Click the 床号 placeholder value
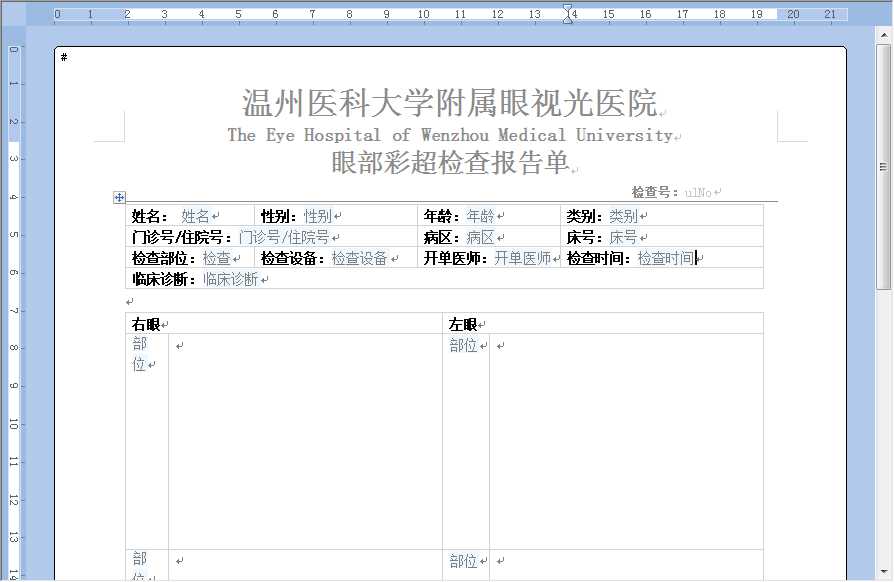 pos(623,237)
